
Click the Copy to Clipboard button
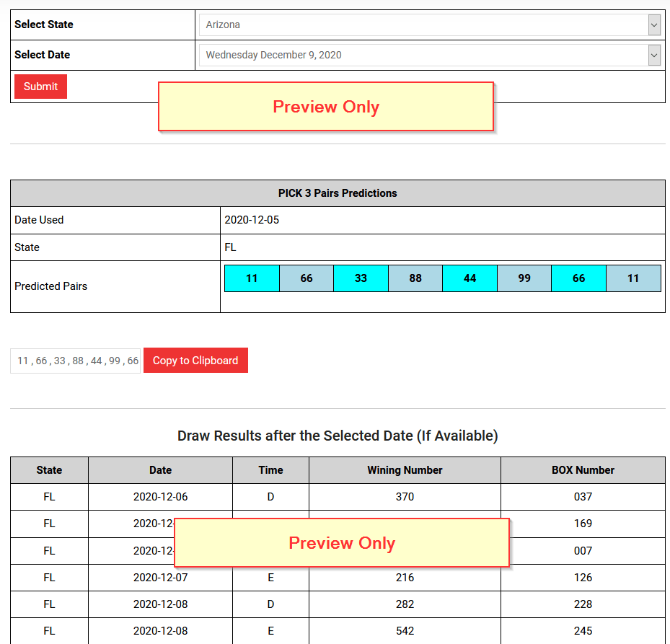click(195, 360)
